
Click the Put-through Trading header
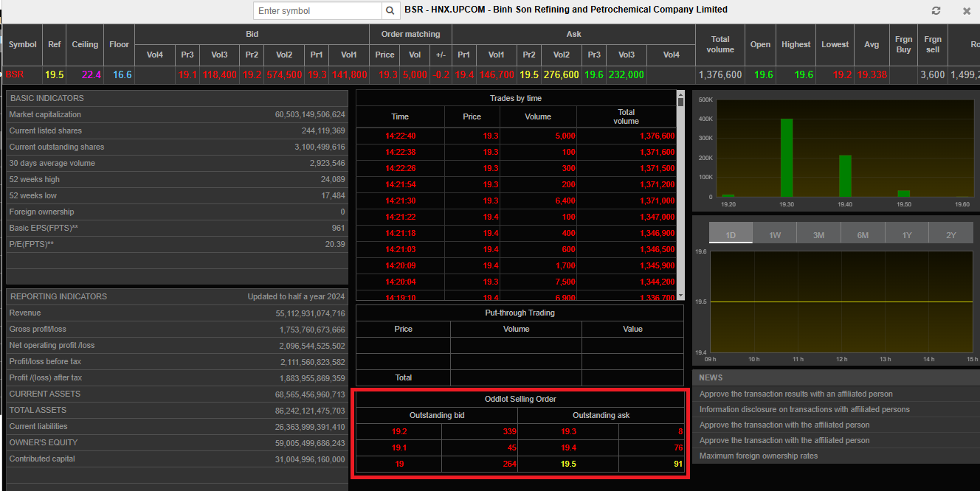point(520,313)
